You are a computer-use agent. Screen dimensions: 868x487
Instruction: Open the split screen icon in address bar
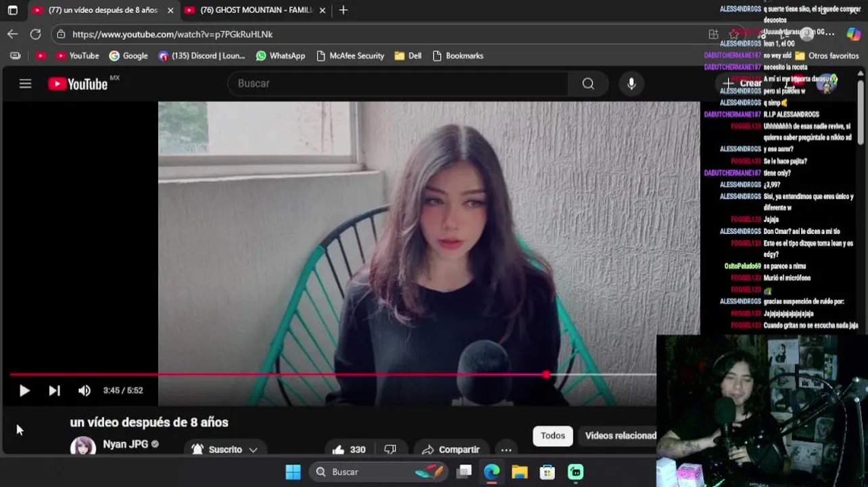click(713, 34)
